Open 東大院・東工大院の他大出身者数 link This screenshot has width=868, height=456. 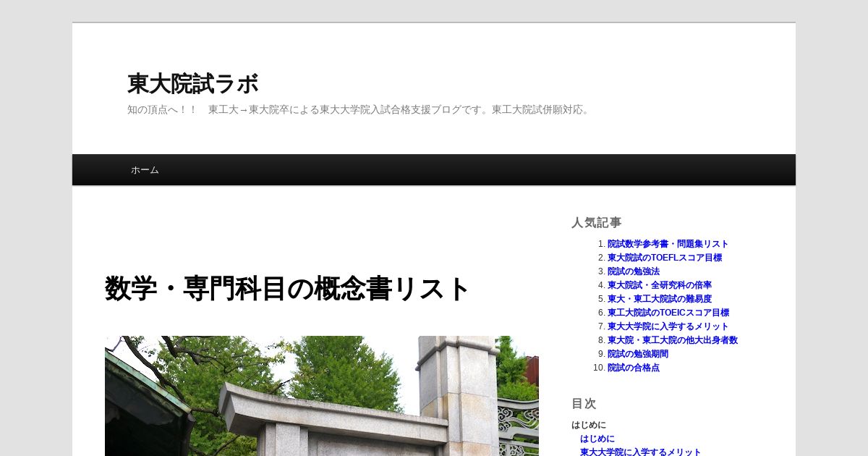(672, 340)
